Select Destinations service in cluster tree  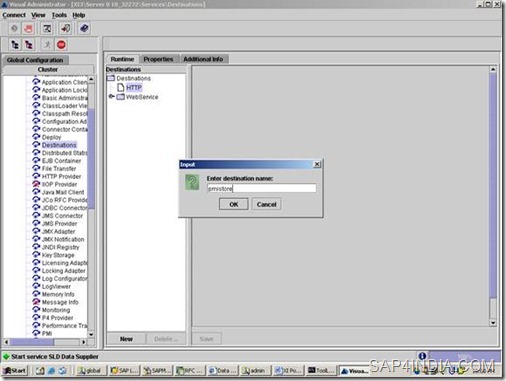click(x=59, y=145)
